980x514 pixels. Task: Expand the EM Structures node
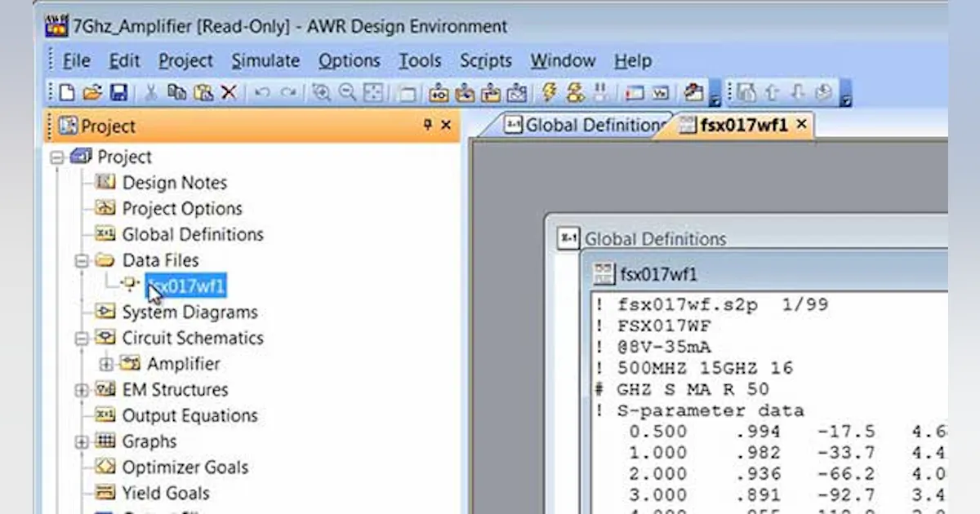coord(81,390)
